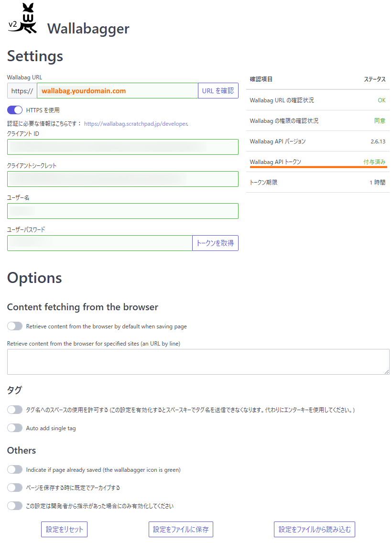
Task: Click the Settings heading
Action: coord(35,56)
